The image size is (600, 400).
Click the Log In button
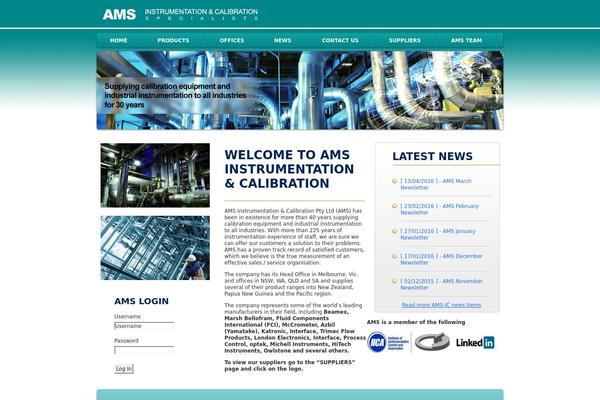point(124,369)
